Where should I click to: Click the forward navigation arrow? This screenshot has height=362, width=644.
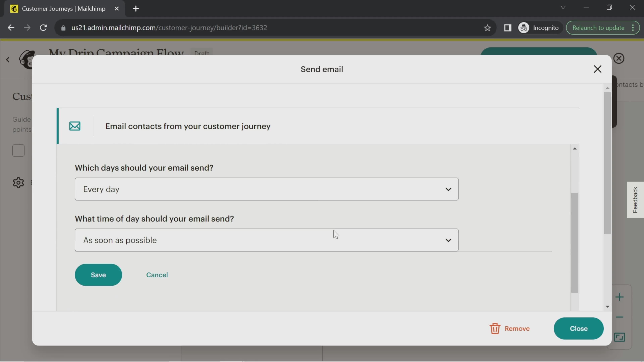pos(28,27)
